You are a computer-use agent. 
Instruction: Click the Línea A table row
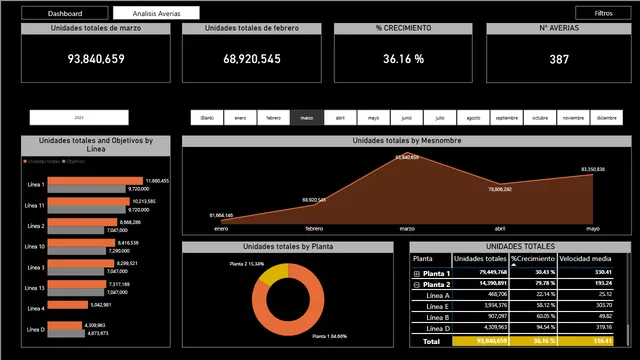tap(512, 295)
